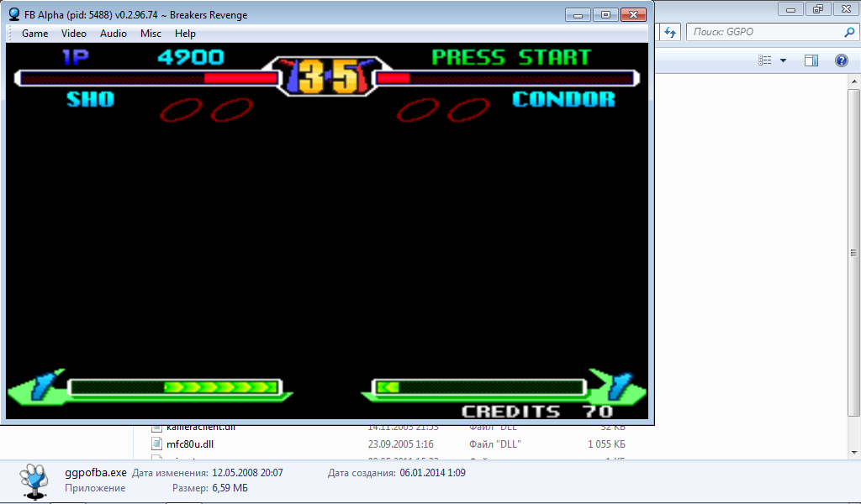Focus the GGPO search field
This screenshot has height=504, width=861.
(x=765, y=32)
